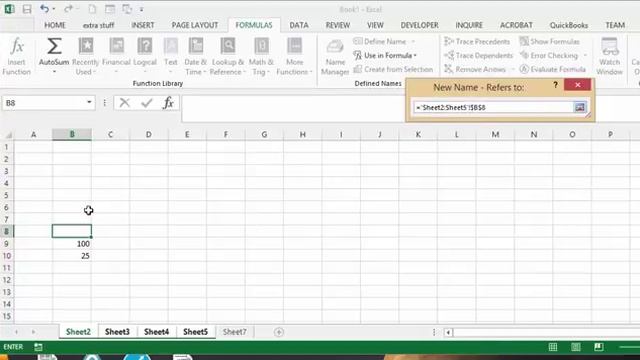Click Trace Dependents

[x=478, y=56]
